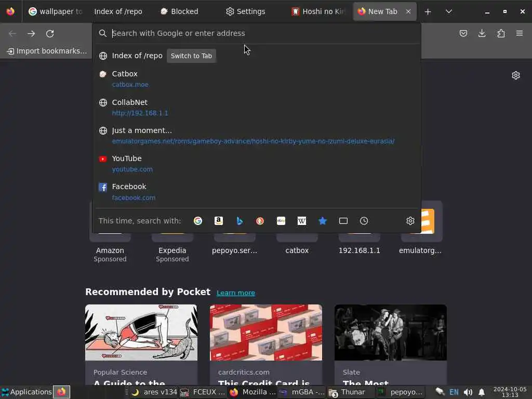Choose the CollabNet suggestion
The image size is (532, 399).
click(x=257, y=107)
